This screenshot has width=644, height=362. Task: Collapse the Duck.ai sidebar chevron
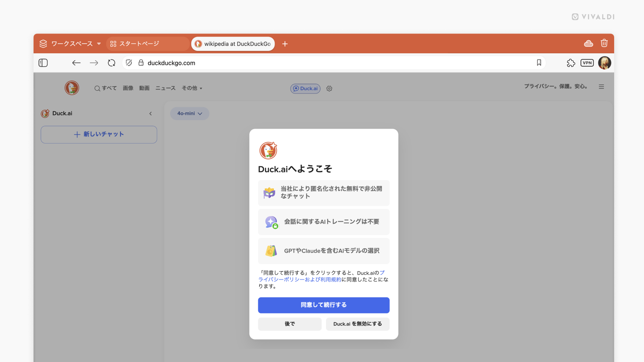tap(151, 114)
